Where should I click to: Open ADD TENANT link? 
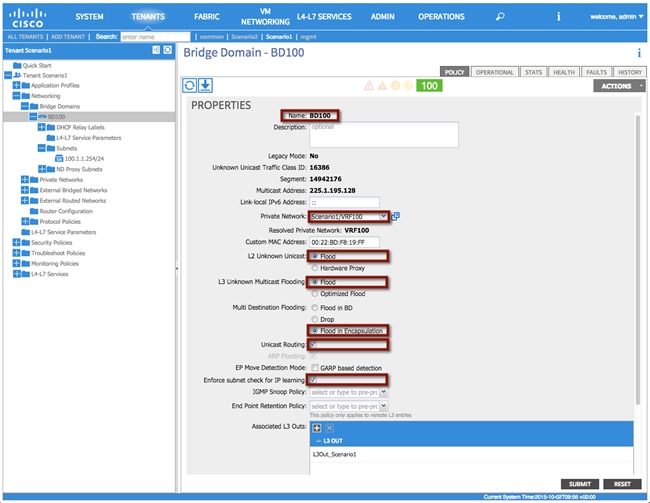[68, 37]
